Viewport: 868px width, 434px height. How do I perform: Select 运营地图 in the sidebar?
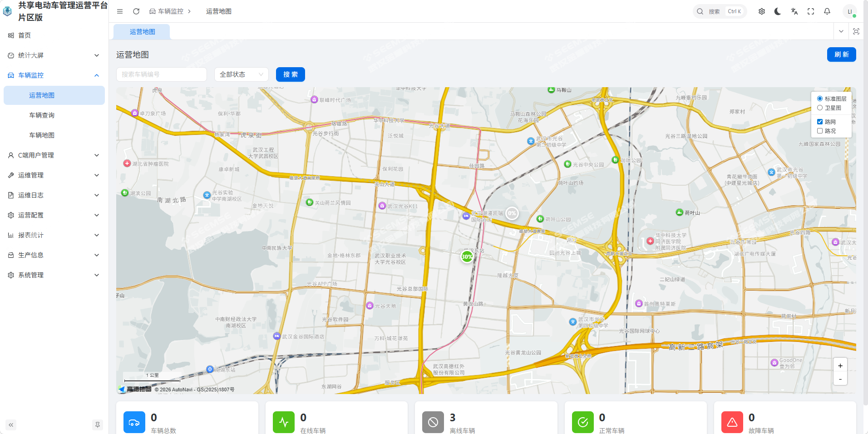coord(54,95)
